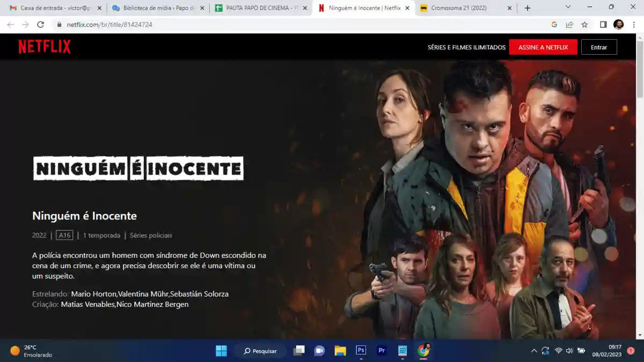Screen dimensions: 644x362
Task: Switch to the Biblioteca de mídia tab
Action: [157, 8]
